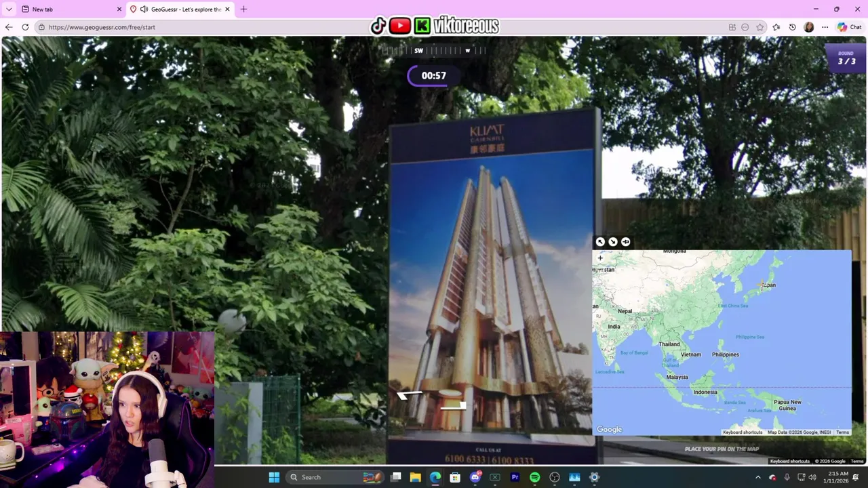
Task: Open Xbox Game Bar icon on taskbar
Action: tap(495, 477)
